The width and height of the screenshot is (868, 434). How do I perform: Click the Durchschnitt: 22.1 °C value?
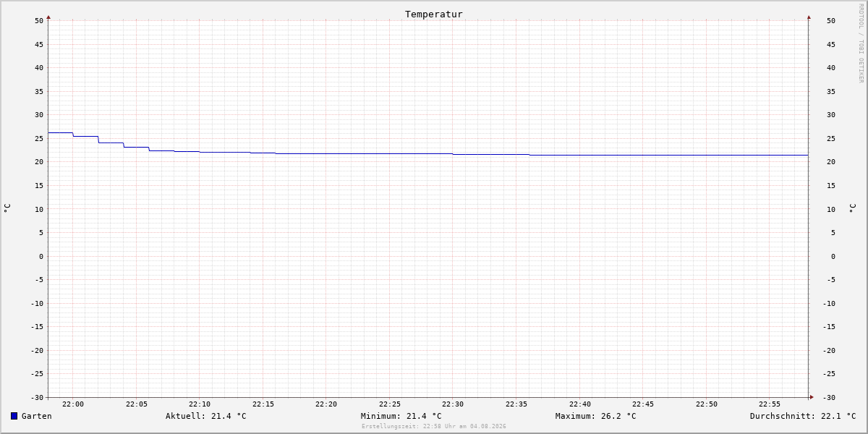pos(803,416)
